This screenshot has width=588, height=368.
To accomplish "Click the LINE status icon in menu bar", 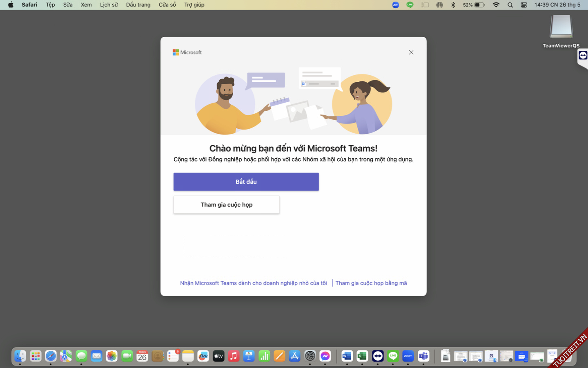I will [410, 5].
